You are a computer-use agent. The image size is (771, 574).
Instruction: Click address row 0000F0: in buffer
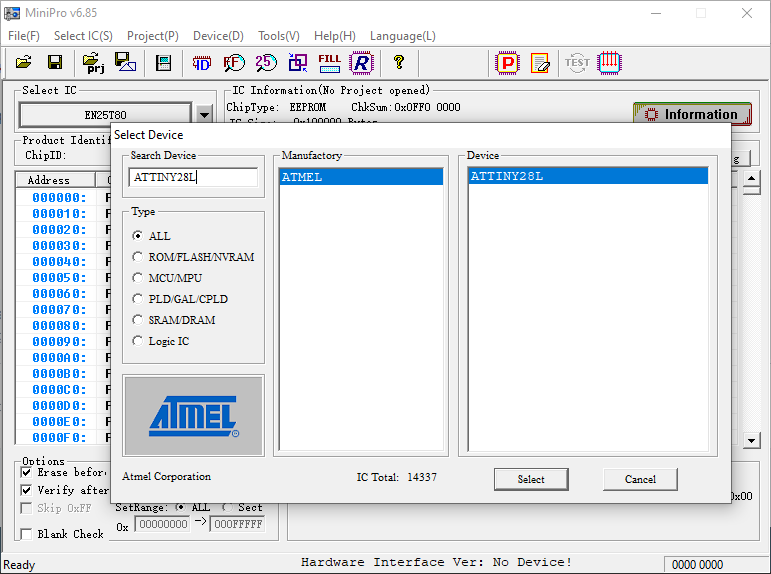click(59, 437)
